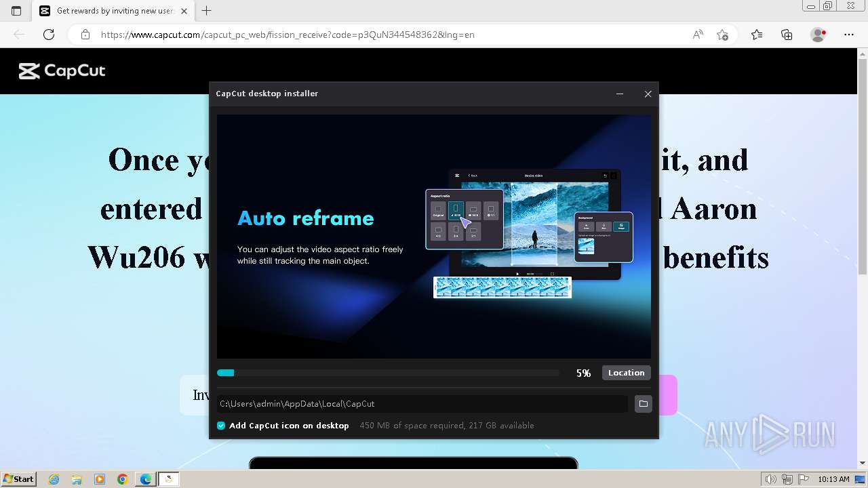Close the CapCut desktop installer dialog

[648, 94]
